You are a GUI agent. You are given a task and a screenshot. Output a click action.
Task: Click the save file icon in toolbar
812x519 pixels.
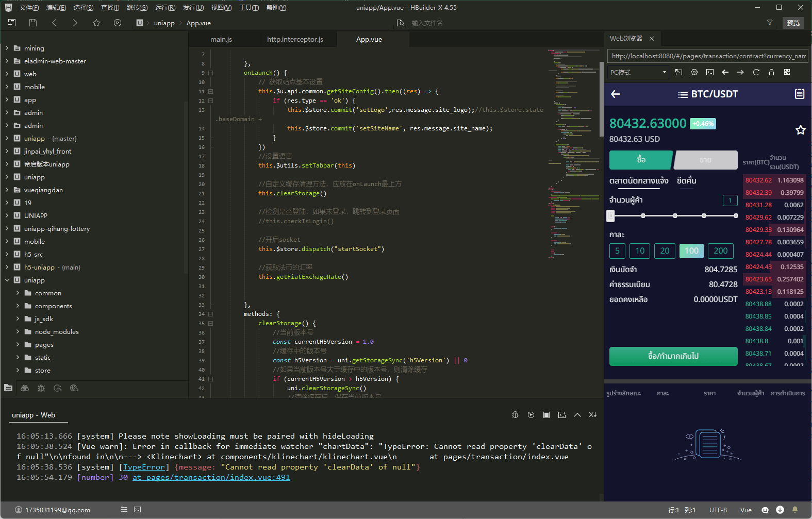point(33,23)
